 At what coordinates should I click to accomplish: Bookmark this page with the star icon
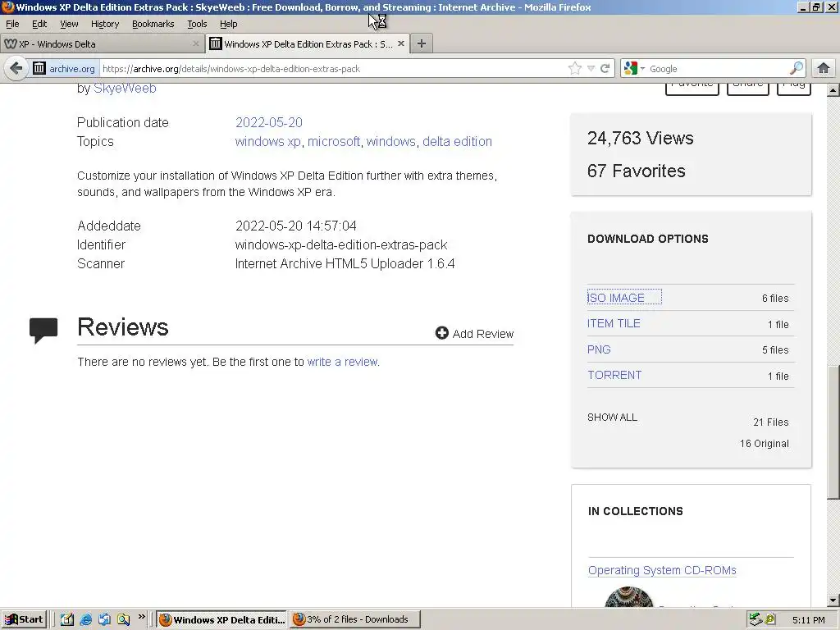(x=575, y=69)
